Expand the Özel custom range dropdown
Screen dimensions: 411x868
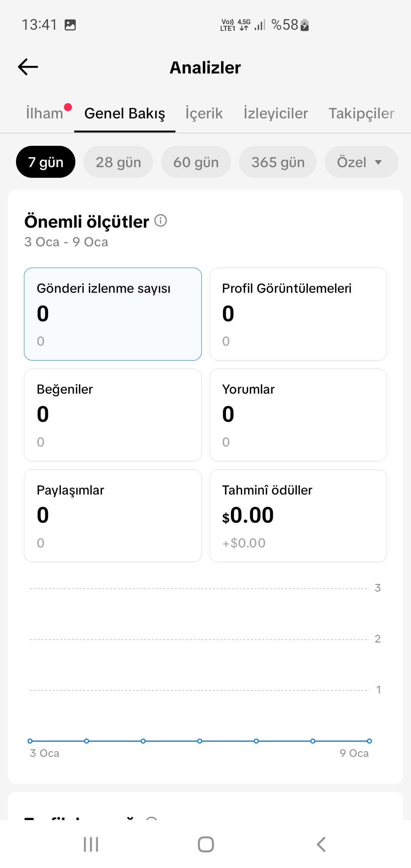tap(362, 162)
